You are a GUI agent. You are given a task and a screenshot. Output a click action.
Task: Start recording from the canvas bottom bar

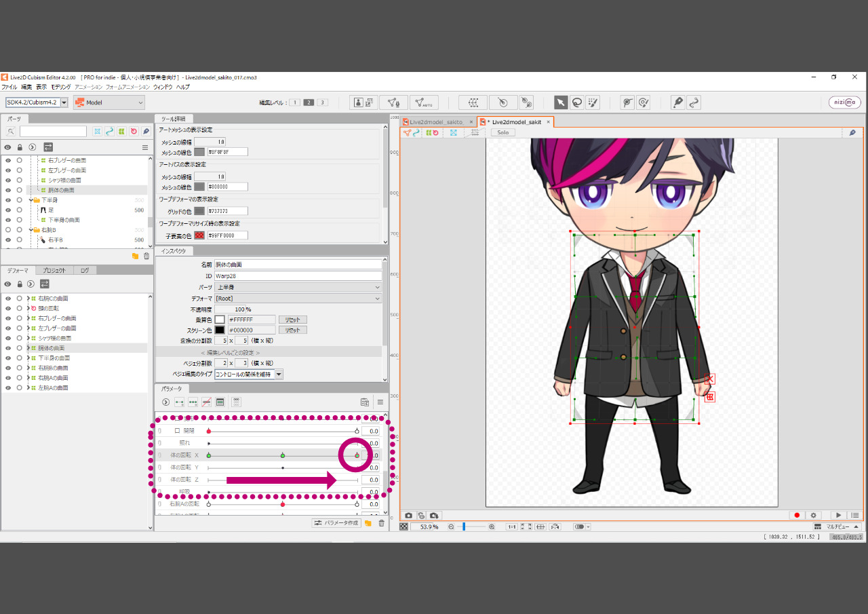click(x=797, y=516)
